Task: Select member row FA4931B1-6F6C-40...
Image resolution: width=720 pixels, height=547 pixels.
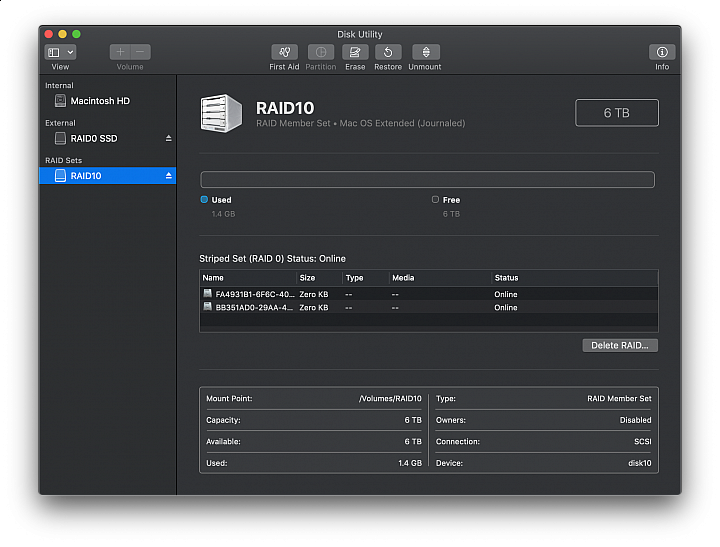Action: tap(429, 294)
